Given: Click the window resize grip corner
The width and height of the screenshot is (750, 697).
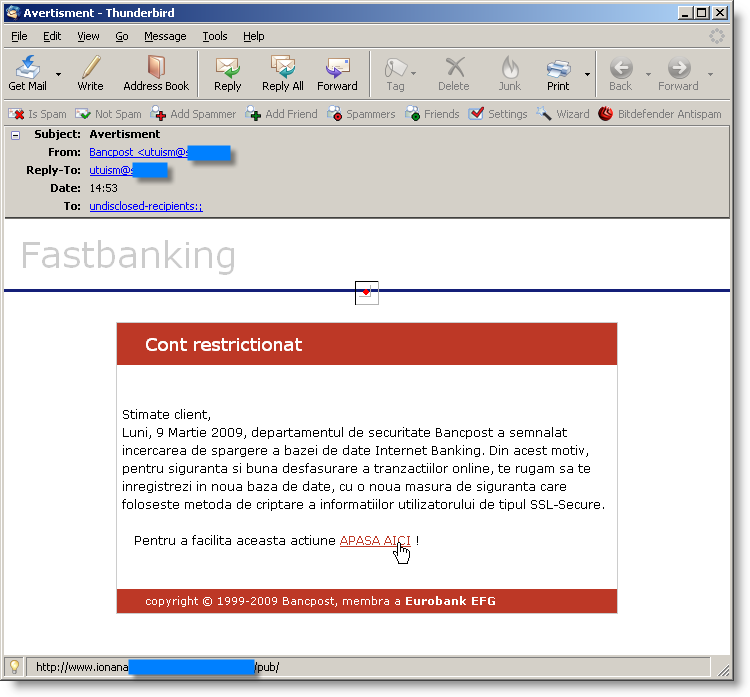Looking at the screenshot, I should tap(723, 670).
